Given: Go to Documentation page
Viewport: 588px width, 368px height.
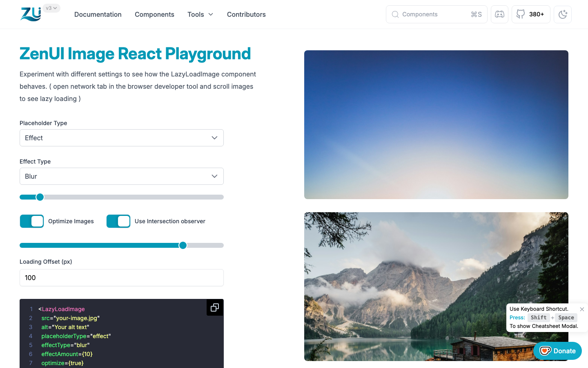Looking at the screenshot, I should [98, 14].
